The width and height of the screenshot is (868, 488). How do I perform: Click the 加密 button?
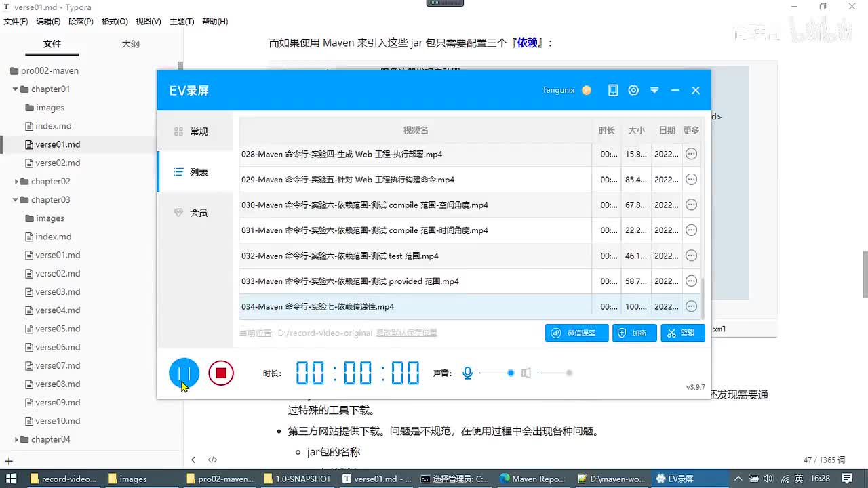point(635,333)
